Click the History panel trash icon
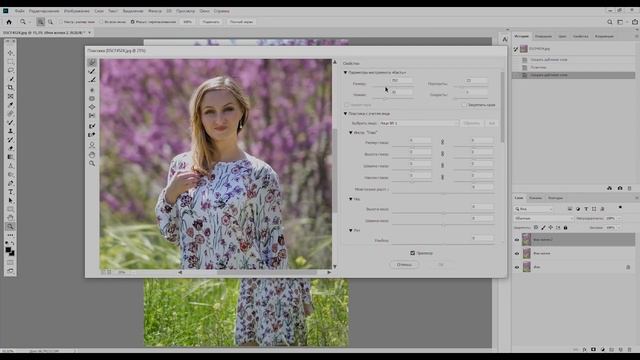640x360 pixels. 630,188
